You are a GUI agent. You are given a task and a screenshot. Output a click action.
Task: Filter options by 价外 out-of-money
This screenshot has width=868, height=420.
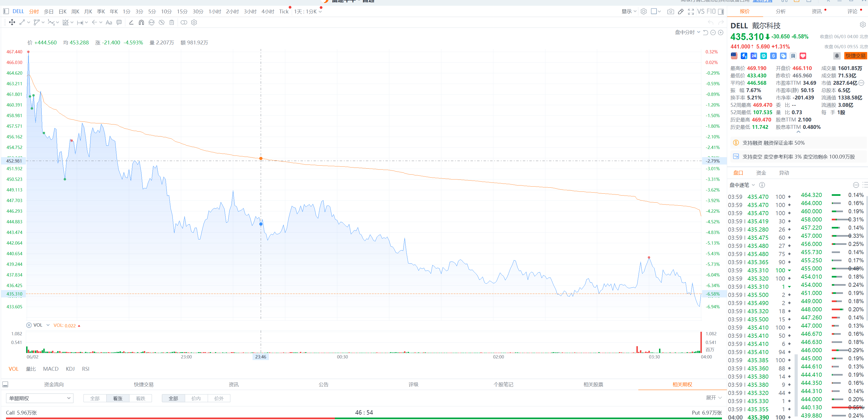pyautogui.click(x=219, y=398)
